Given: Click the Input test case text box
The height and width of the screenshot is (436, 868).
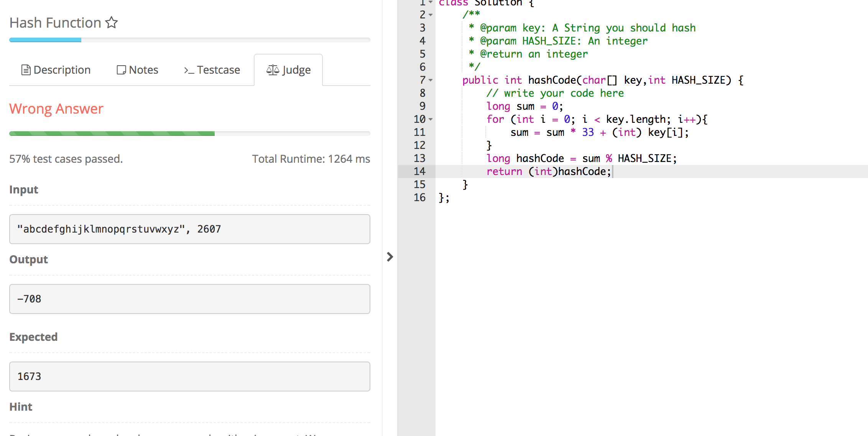Looking at the screenshot, I should (190, 229).
